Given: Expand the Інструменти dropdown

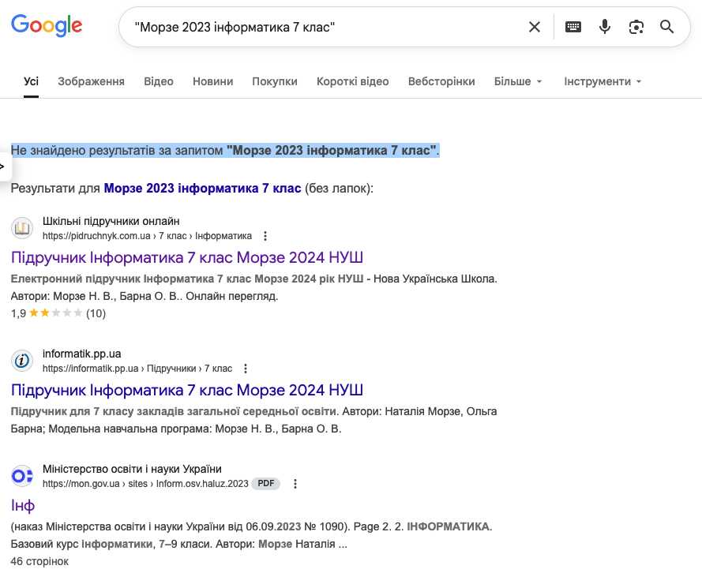Looking at the screenshot, I should (603, 81).
